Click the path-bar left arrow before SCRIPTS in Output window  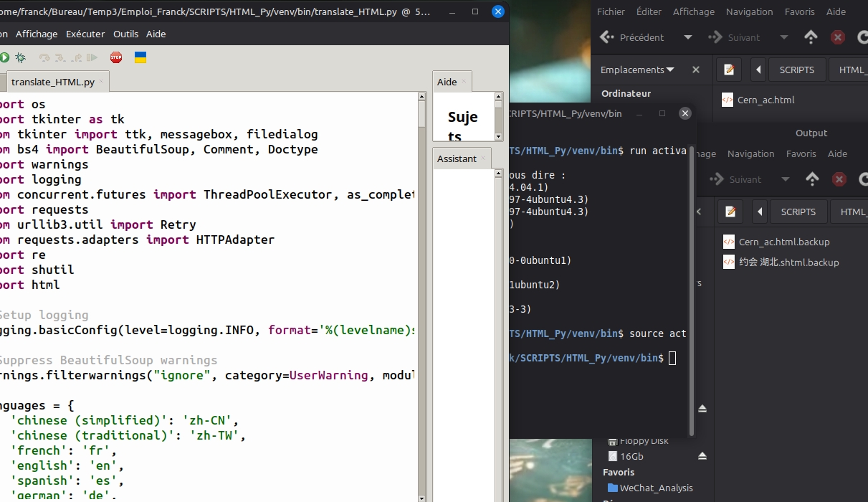pyautogui.click(x=760, y=212)
